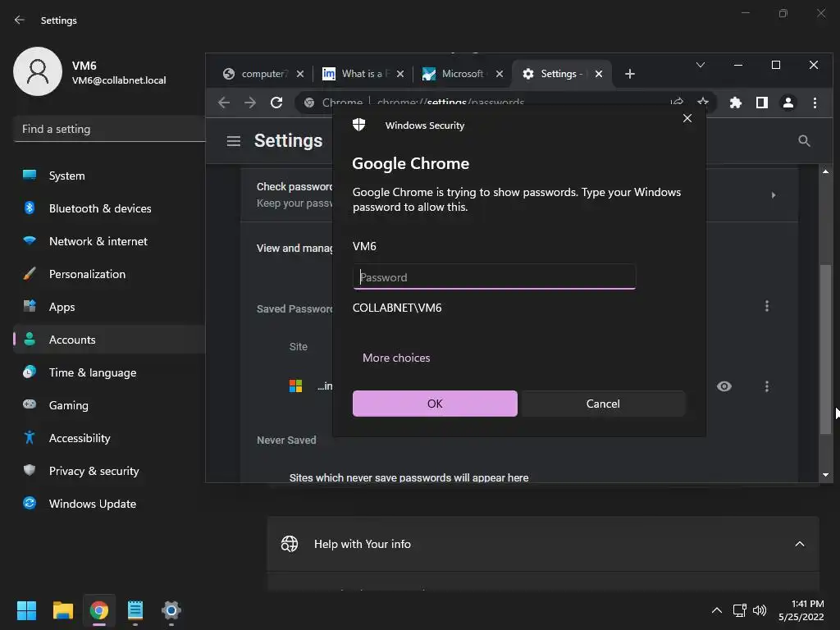Show saved password eye icon
840x630 pixels.
(x=724, y=386)
